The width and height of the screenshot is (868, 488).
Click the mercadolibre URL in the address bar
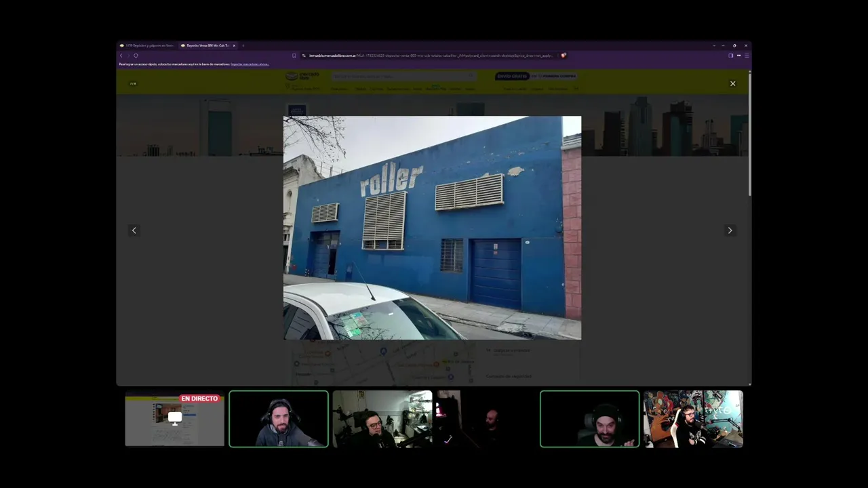tap(431, 56)
